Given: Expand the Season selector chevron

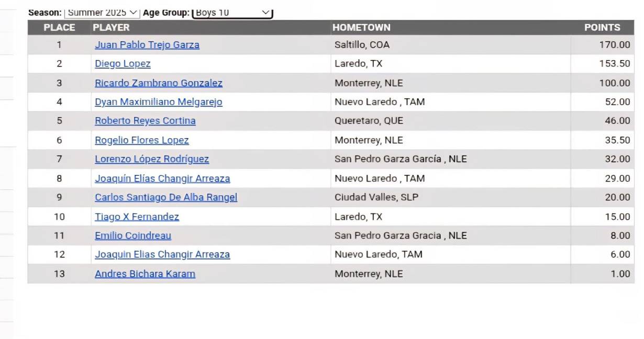Looking at the screenshot, I should (132, 12).
